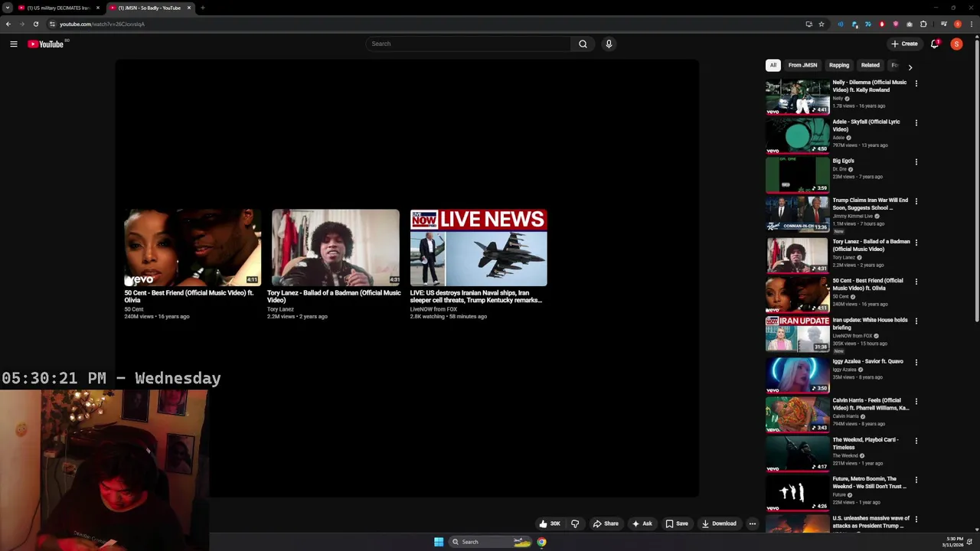Click the Ask button
The image size is (980, 551).
coord(642,523)
